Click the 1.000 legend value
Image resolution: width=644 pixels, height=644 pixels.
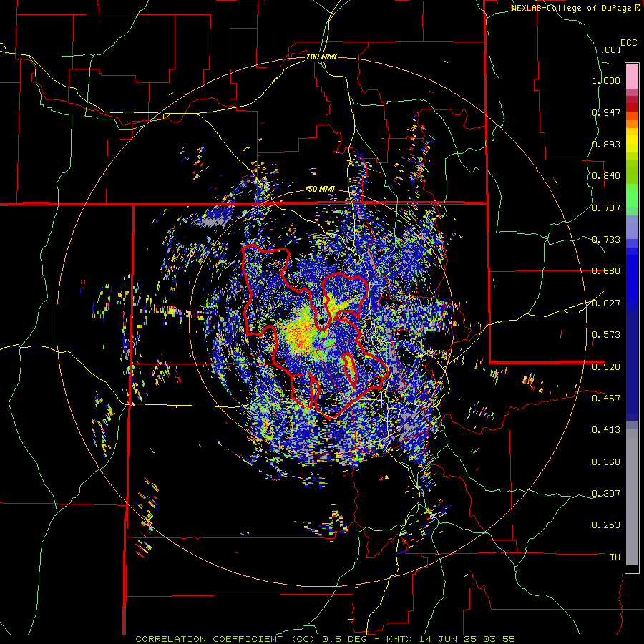click(606, 80)
